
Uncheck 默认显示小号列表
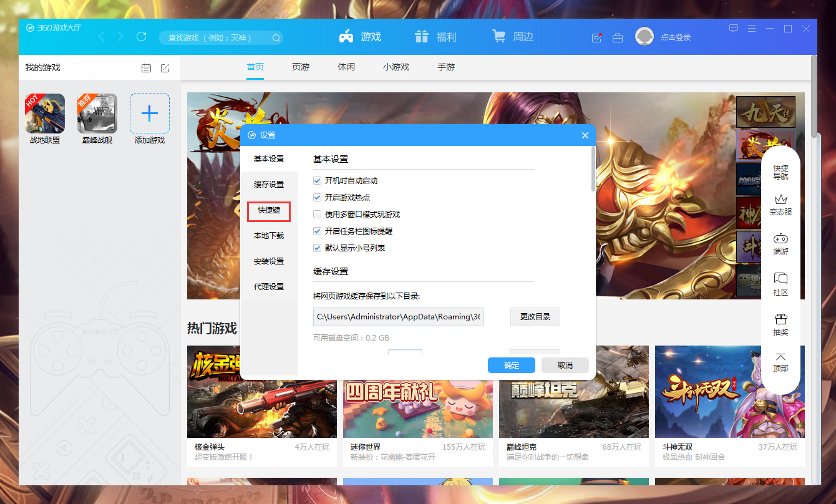coord(318,248)
